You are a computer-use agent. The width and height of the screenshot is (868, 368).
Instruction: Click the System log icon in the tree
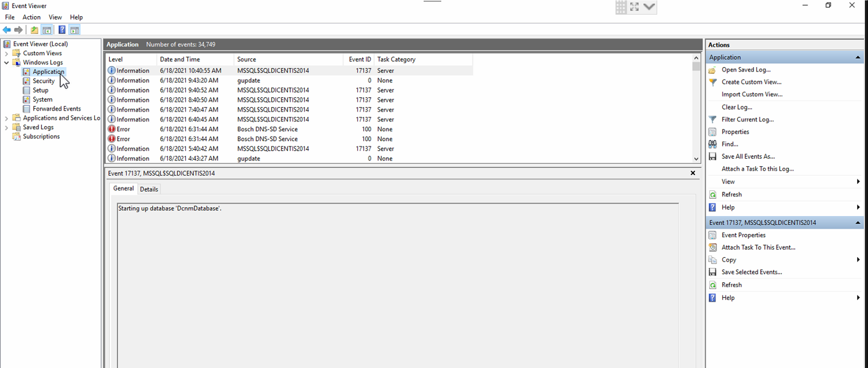click(x=26, y=99)
